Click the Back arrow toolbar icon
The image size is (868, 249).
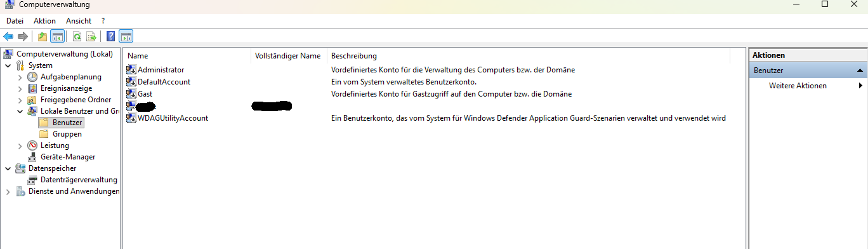[x=8, y=37]
